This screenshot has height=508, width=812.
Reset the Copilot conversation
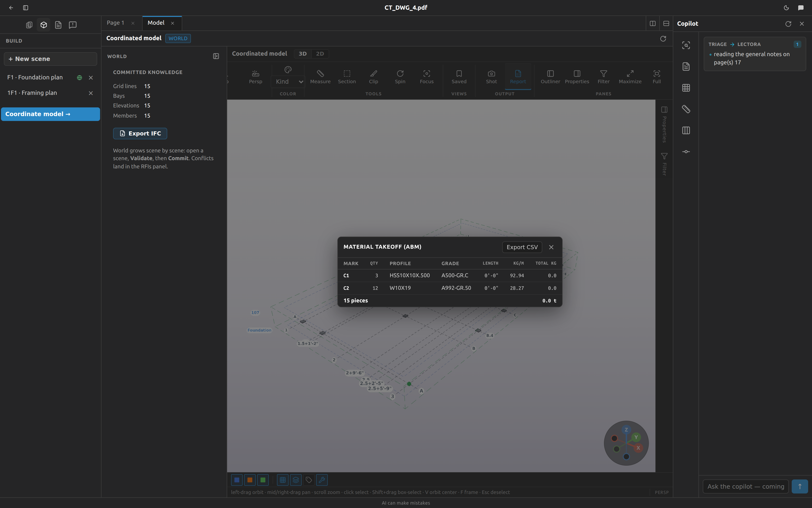click(788, 24)
